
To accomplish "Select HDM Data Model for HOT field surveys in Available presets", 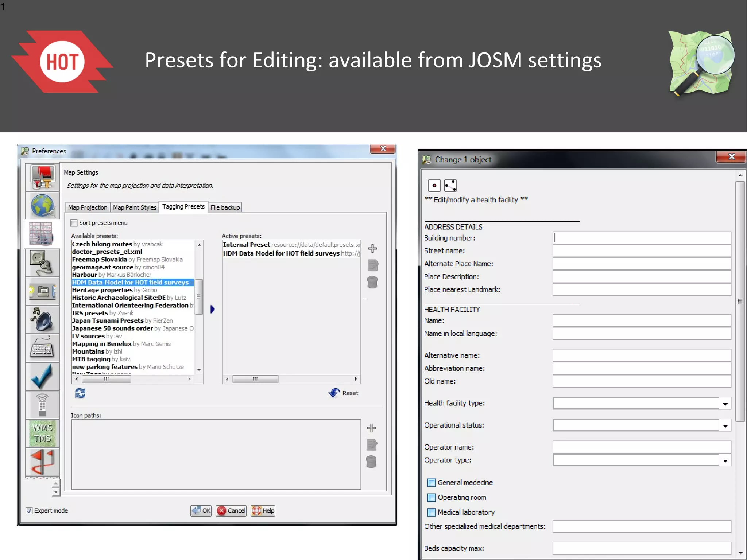I will [133, 283].
